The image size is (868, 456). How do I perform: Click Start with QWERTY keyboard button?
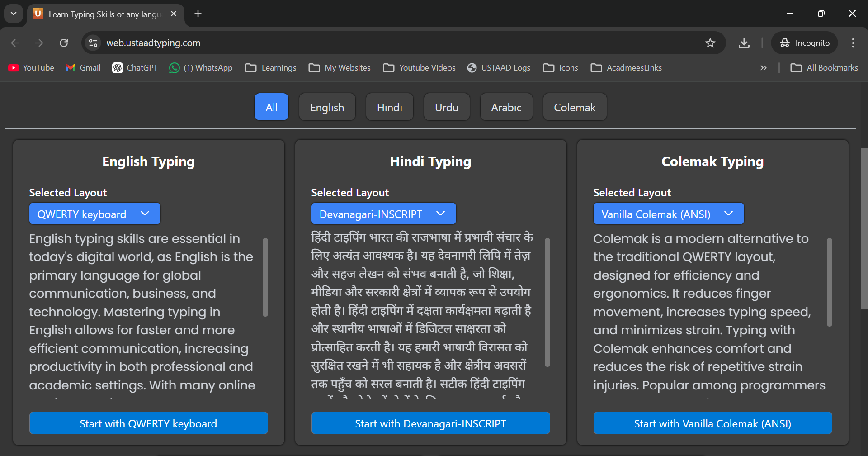[148, 423]
